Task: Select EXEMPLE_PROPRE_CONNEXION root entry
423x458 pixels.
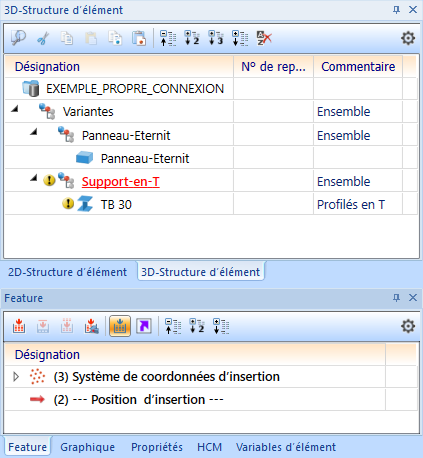Action: 135,89
